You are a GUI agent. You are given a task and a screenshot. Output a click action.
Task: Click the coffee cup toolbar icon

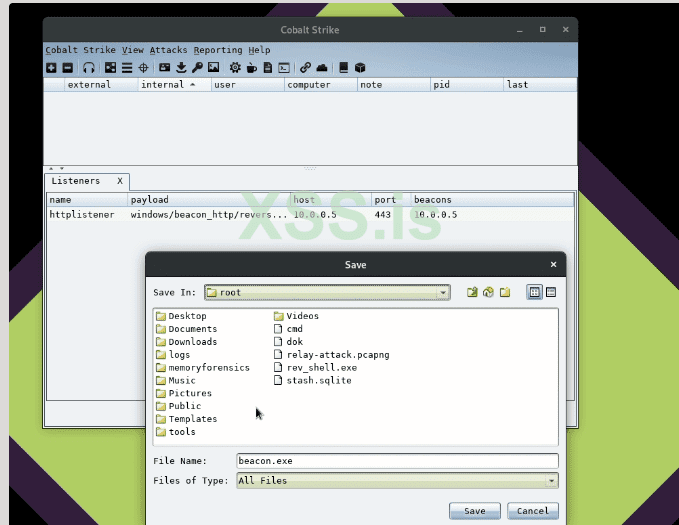[252, 68]
